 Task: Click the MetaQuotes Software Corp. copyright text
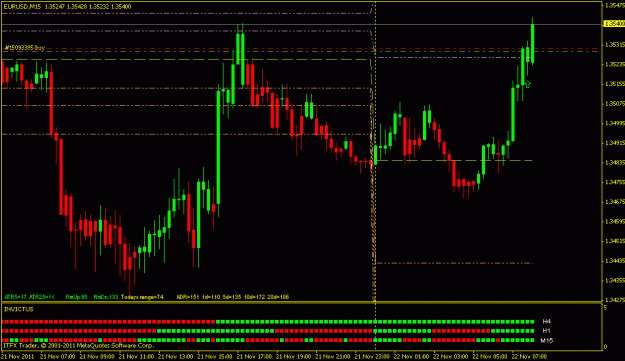(78, 345)
